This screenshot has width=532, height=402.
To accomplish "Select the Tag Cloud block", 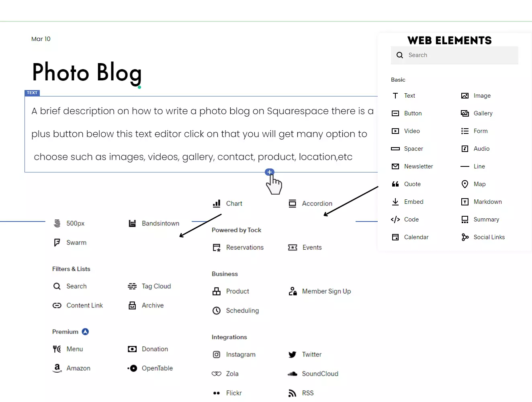I will (149, 286).
